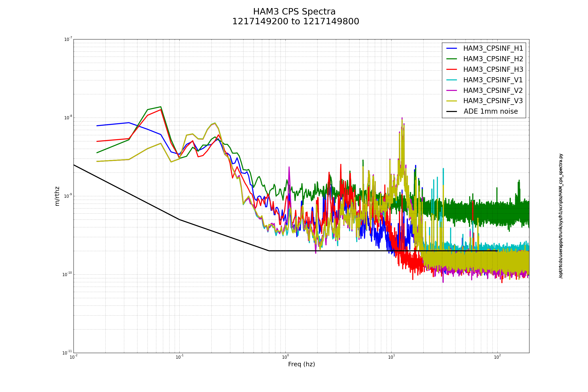Click the blue legend line sample for H1
Viewport: 588px width, 392px height.
(x=452, y=48)
